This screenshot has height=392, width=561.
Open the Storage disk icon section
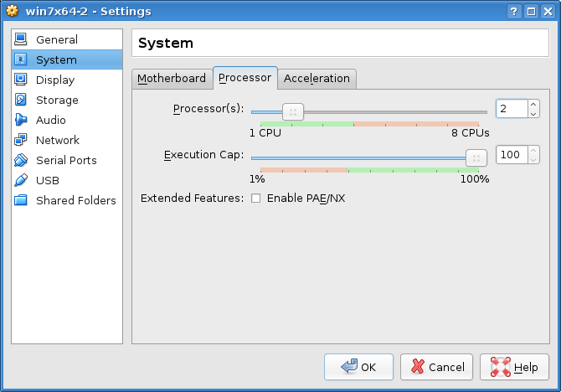pyautogui.click(x=21, y=100)
